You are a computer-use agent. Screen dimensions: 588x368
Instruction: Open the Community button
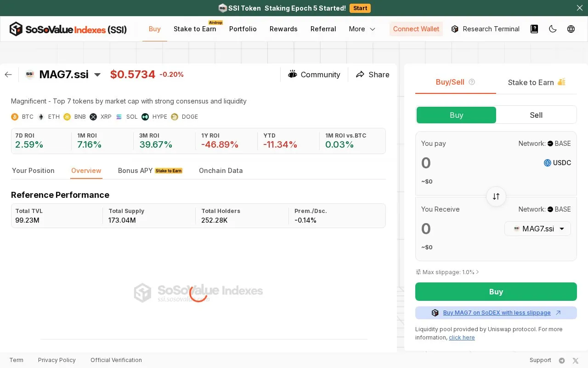tap(314, 75)
